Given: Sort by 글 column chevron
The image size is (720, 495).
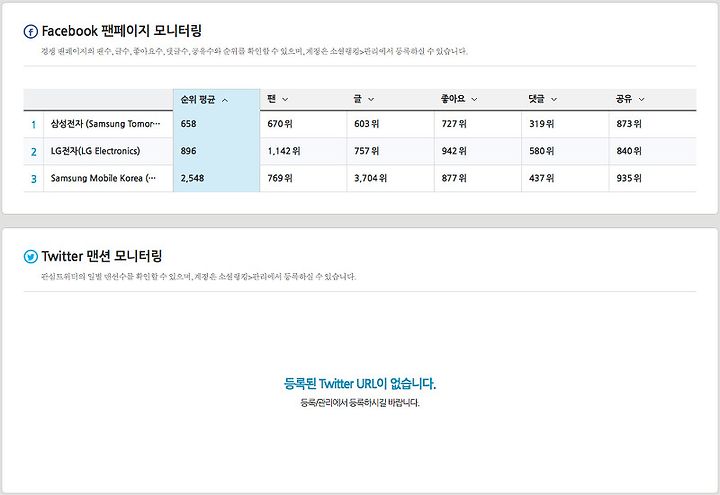Looking at the screenshot, I should point(371,99).
